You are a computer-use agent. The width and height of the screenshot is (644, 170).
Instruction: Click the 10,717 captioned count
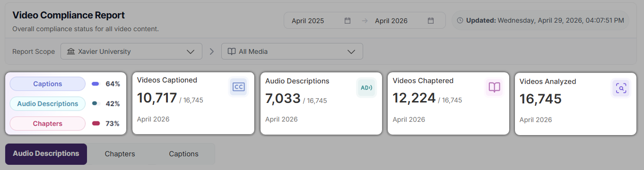coord(157,98)
